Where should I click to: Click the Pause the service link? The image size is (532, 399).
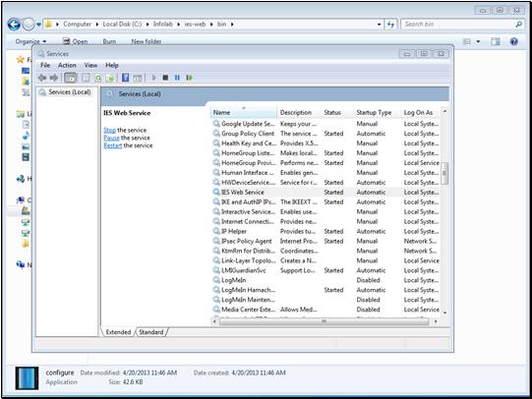(111, 138)
